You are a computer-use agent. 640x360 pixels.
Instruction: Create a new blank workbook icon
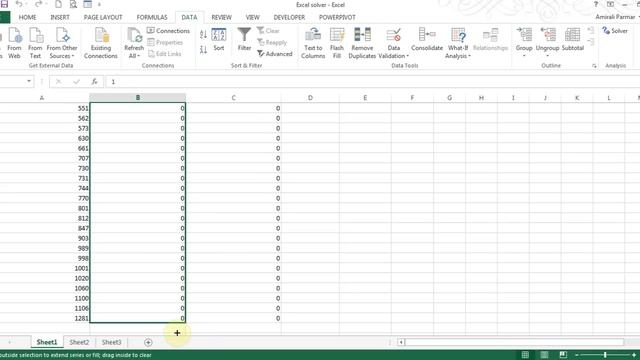[58, 4]
